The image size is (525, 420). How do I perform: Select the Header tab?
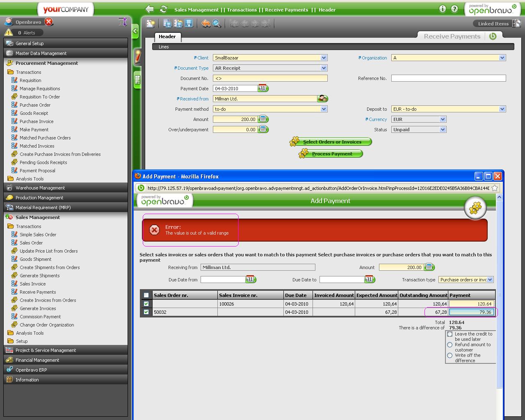tap(167, 37)
